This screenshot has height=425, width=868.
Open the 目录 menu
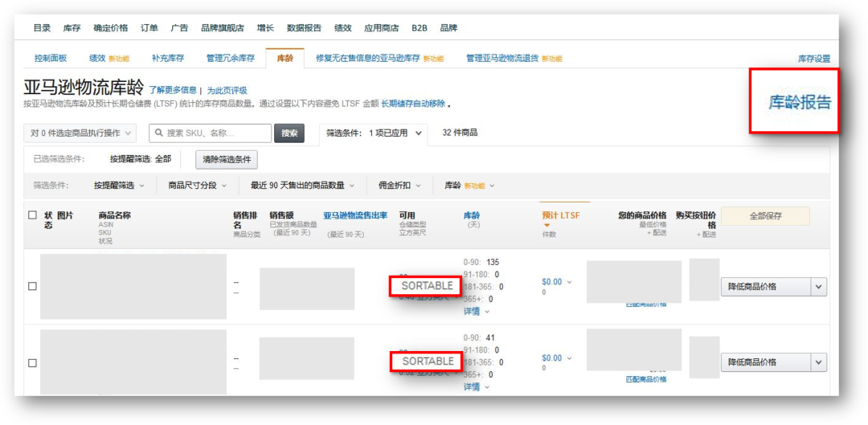click(42, 28)
